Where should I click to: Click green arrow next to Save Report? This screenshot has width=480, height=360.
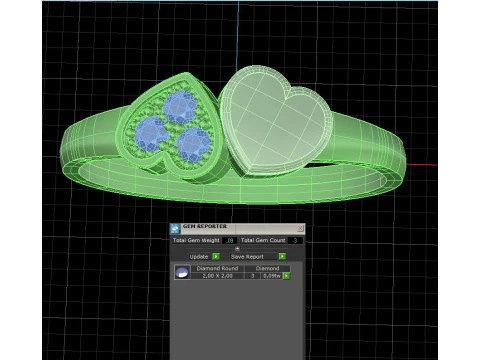(x=282, y=256)
